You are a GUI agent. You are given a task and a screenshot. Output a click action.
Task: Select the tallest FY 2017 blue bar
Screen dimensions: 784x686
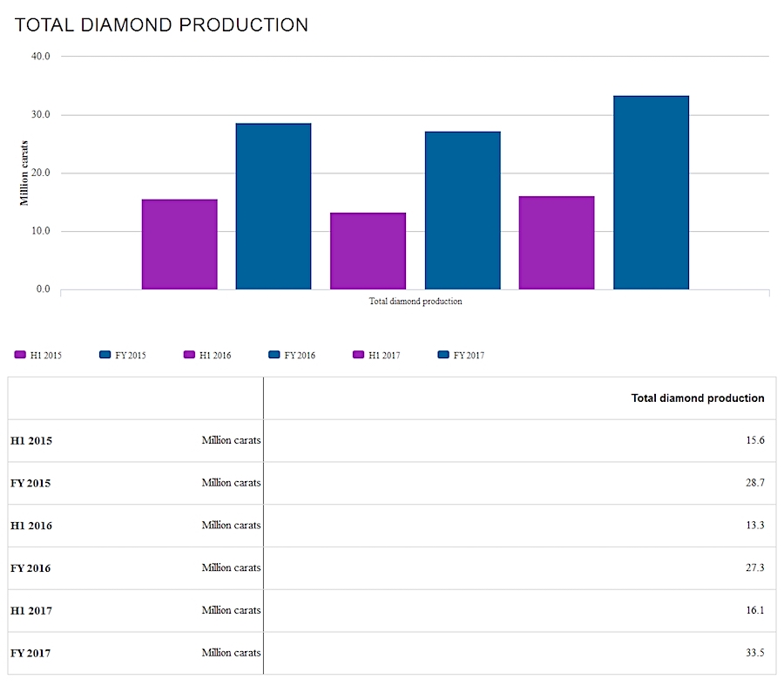tap(651, 192)
